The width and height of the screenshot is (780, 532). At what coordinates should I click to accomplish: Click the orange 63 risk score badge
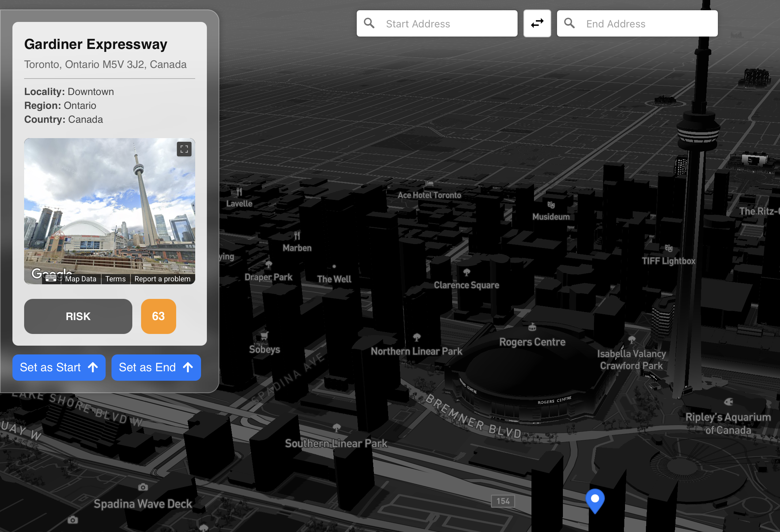(x=158, y=316)
